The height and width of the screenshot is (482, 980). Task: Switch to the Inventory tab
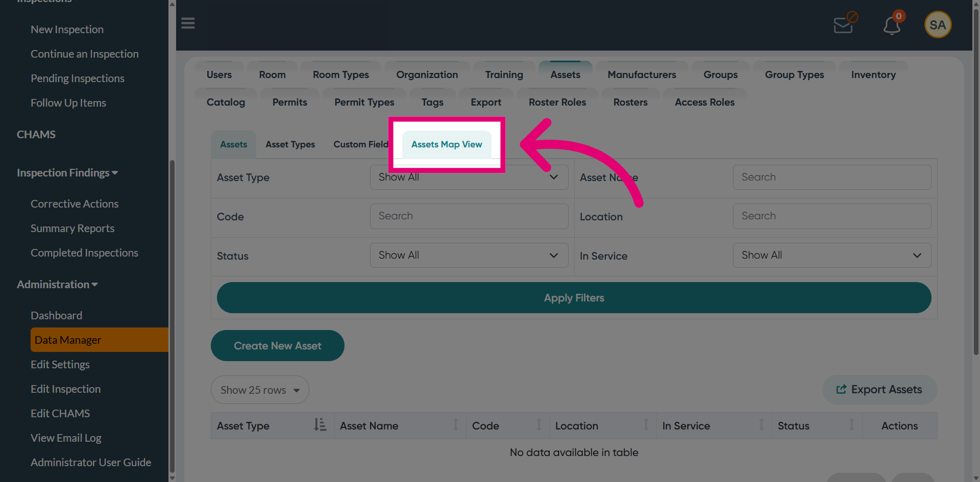click(873, 74)
